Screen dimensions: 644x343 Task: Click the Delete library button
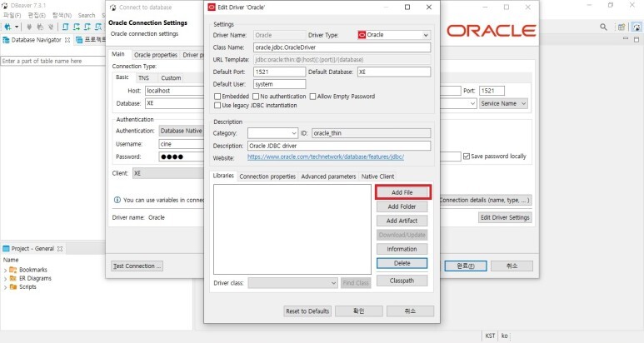[x=402, y=263]
